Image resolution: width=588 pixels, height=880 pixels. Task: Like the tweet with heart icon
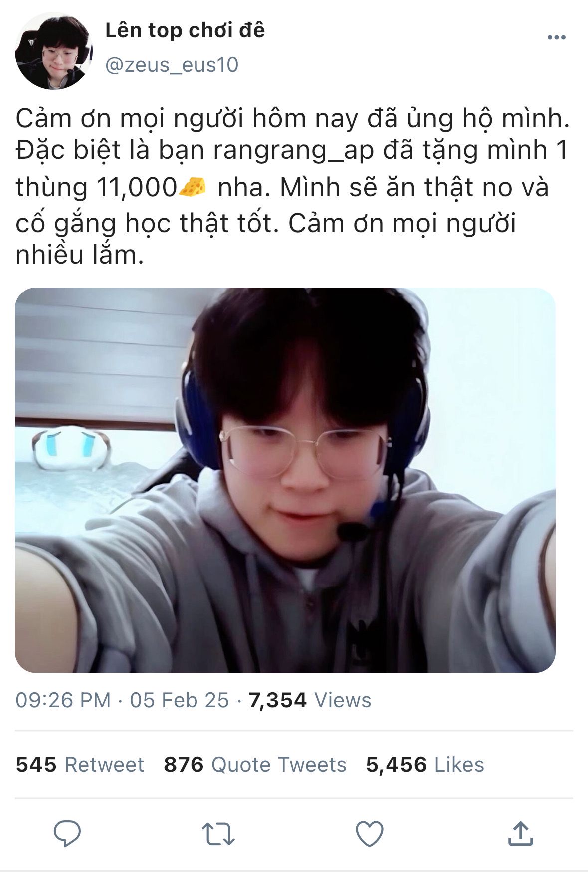tap(370, 834)
